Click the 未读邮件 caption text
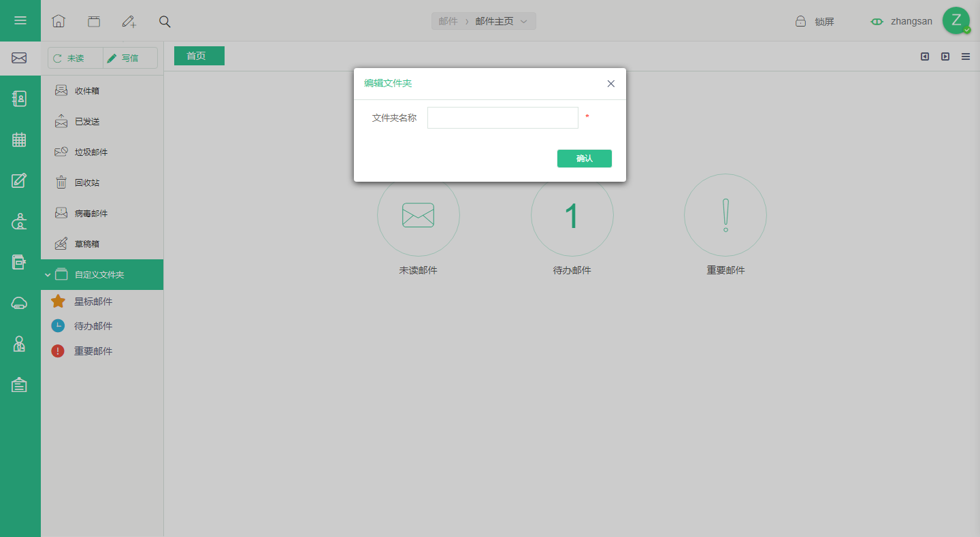Image resolution: width=980 pixels, height=537 pixels. [x=419, y=270]
